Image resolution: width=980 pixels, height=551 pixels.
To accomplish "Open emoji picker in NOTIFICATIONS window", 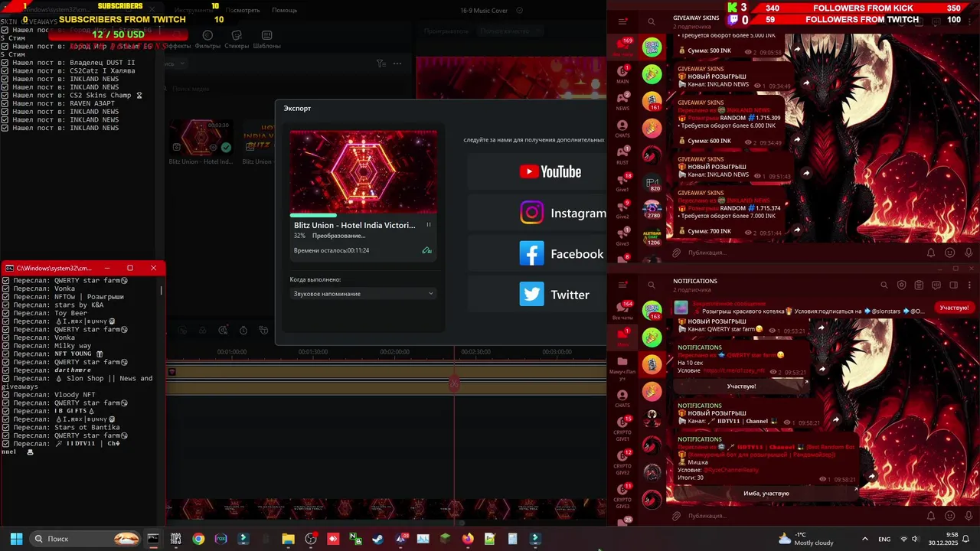I will click(950, 516).
